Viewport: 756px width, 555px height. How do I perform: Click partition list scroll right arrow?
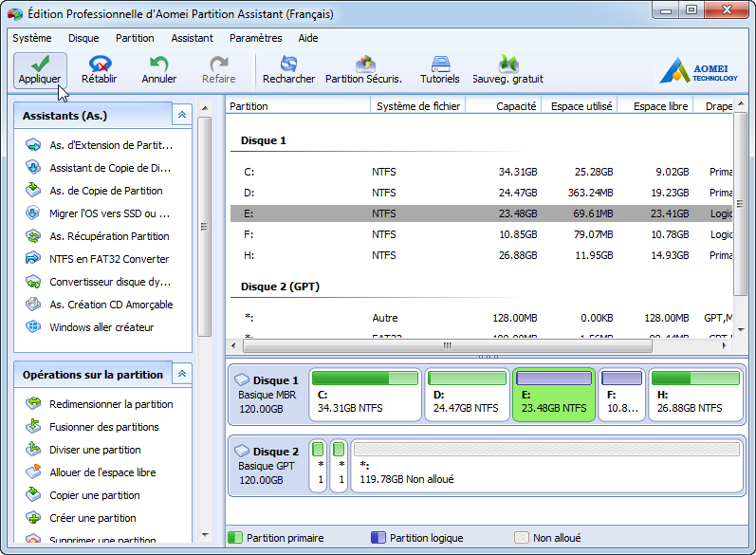[x=724, y=345]
